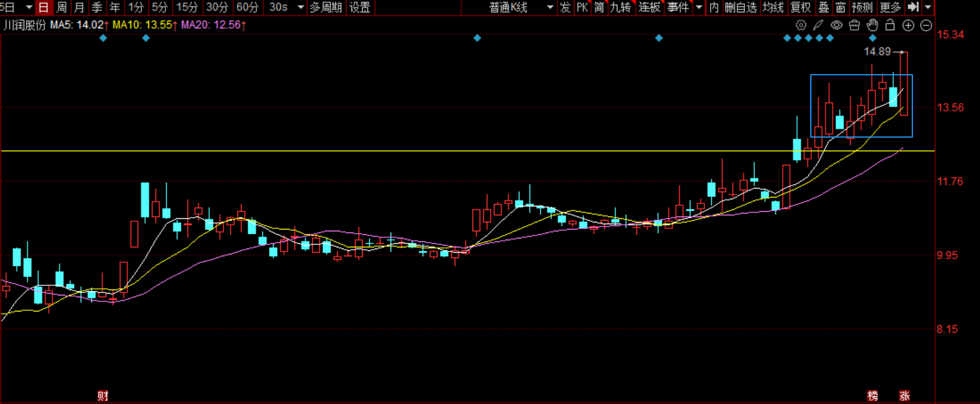Select the 60分 period

coord(248,7)
